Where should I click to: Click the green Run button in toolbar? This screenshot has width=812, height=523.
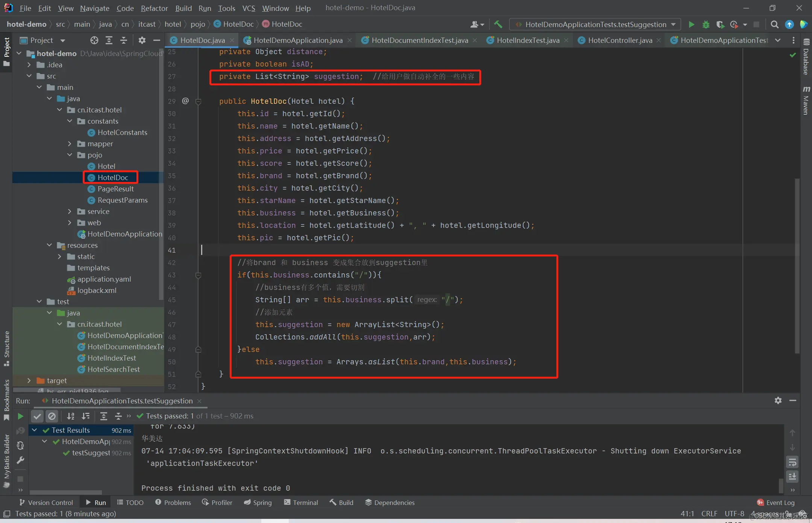tap(691, 24)
